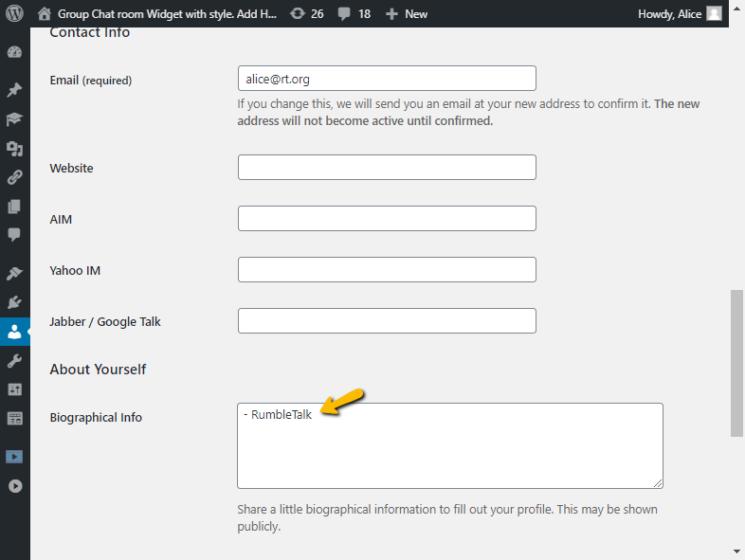
Task: Open Appearance via the paintbrush sidebar icon
Action: [x=15, y=273]
